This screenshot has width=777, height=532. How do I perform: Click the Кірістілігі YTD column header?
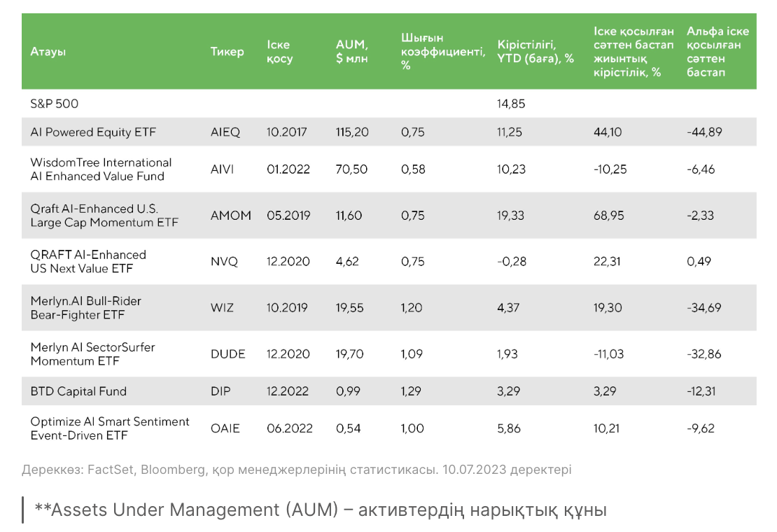(535, 52)
